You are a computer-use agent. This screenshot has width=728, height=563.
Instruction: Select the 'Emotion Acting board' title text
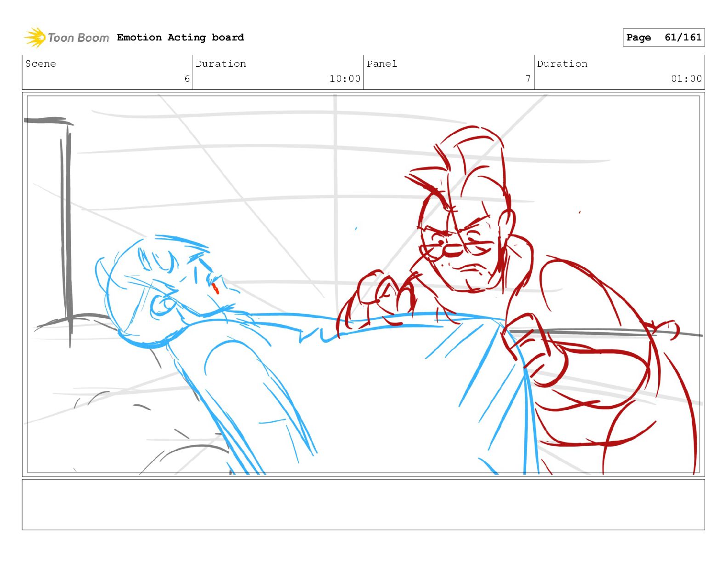pyautogui.click(x=181, y=37)
